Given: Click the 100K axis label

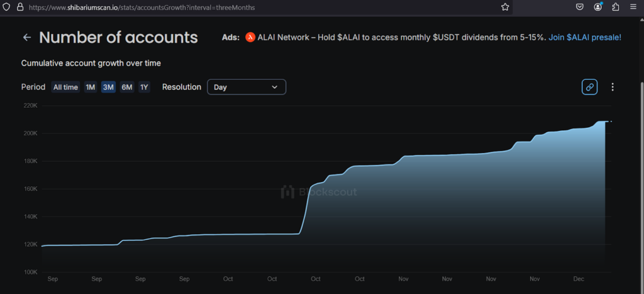Looking at the screenshot, I should 31,272.
